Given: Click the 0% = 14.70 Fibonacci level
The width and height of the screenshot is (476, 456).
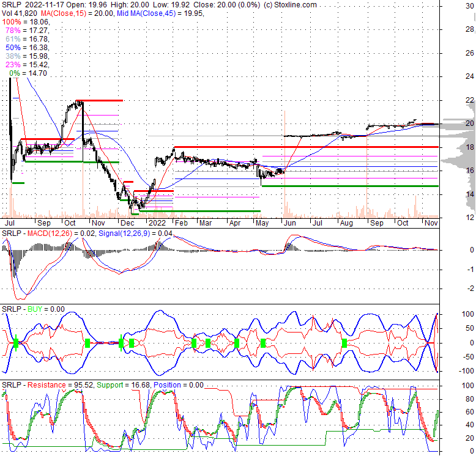Looking at the screenshot, I should (28, 73).
